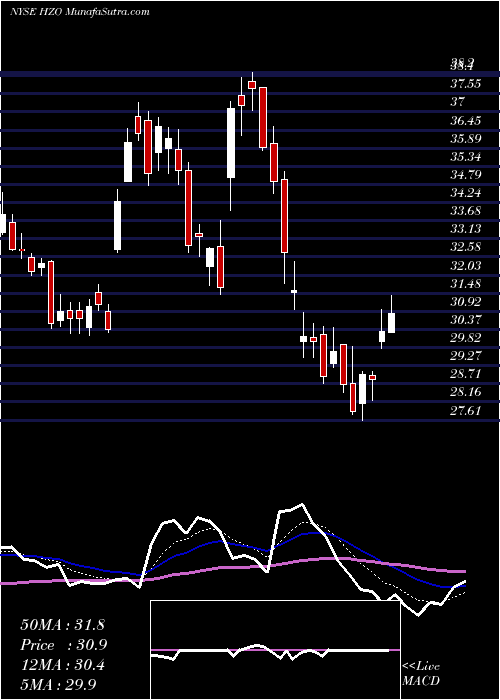The height and width of the screenshot is (700, 500).
Task: Click the 33.68 price axis label
Action: pyautogui.click(x=466, y=211)
